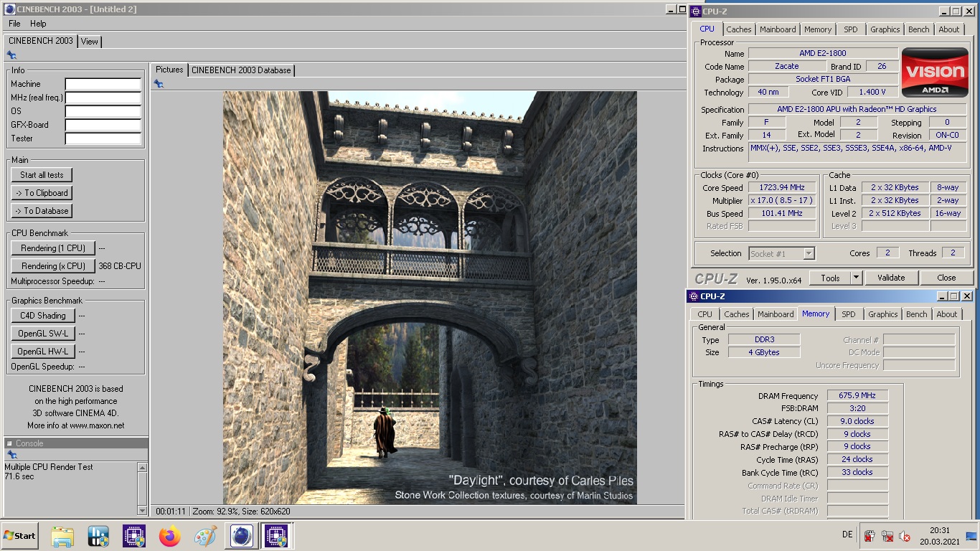Click the pin icon in the Console panel
The width and height of the screenshot is (980, 551).
[x=11, y=455]
